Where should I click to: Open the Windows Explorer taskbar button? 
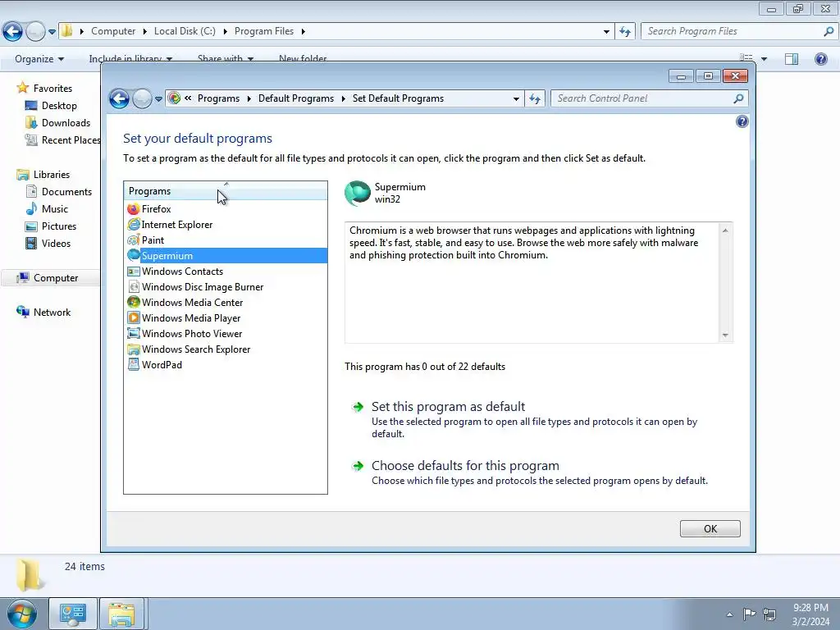(121, 614)
